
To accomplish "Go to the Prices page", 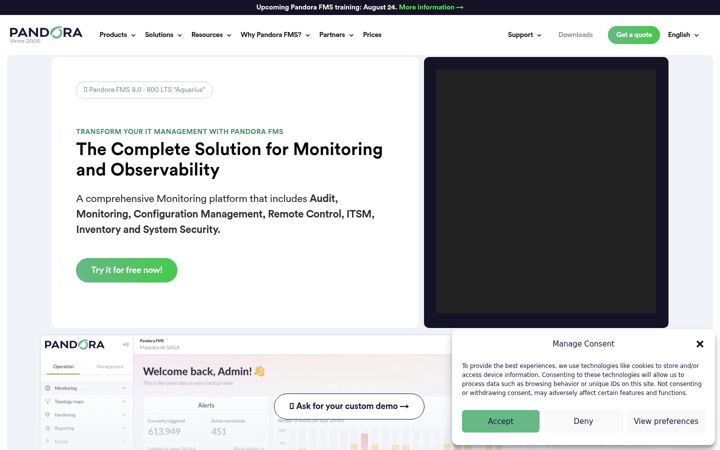I will click(372, 35).
